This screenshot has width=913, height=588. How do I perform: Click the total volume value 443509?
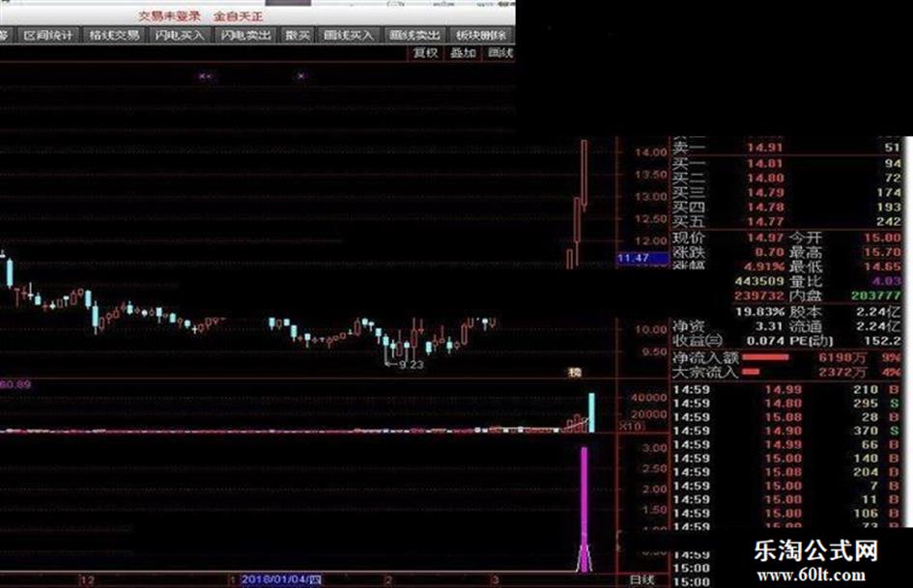pos(759,281)
